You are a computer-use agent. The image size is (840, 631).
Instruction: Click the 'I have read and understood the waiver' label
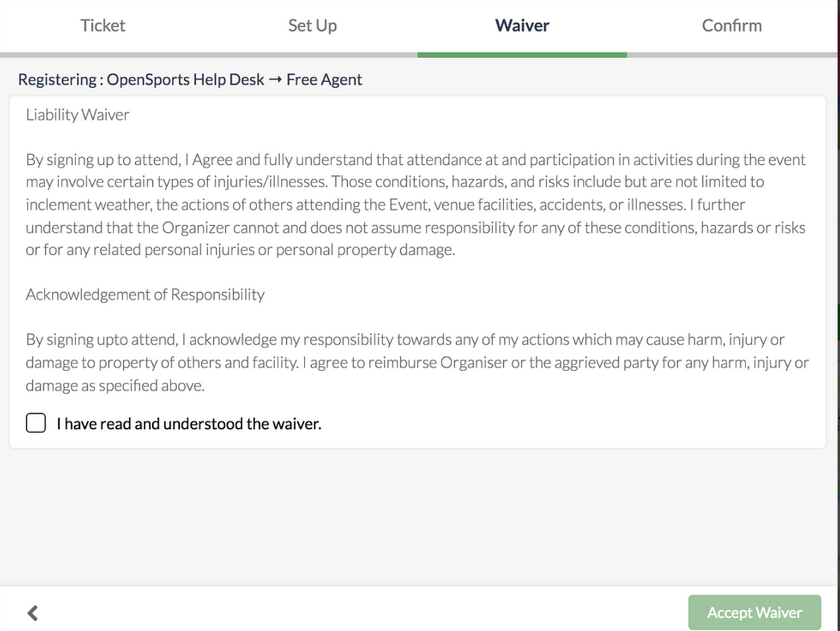[189, 424]
